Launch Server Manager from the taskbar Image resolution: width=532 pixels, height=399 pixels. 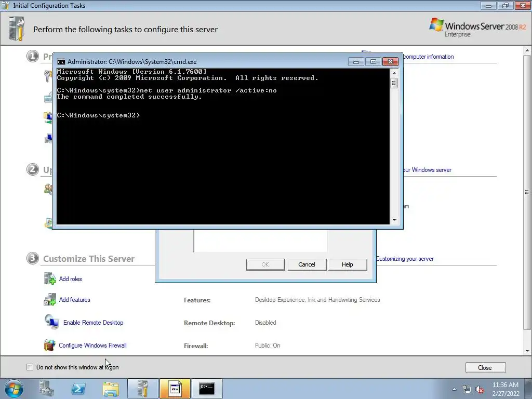tap(47, 389)
